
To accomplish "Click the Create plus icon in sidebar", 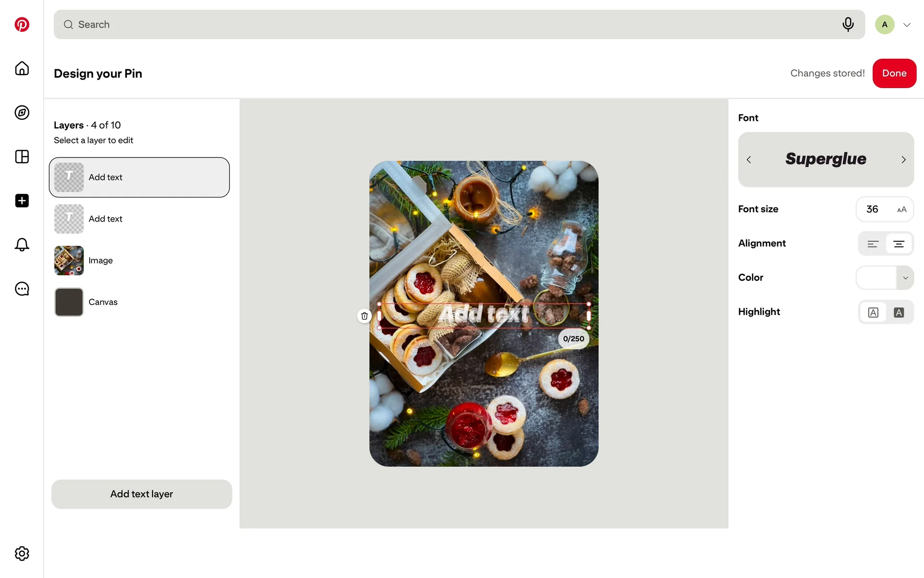I will (x=22, y=201).
